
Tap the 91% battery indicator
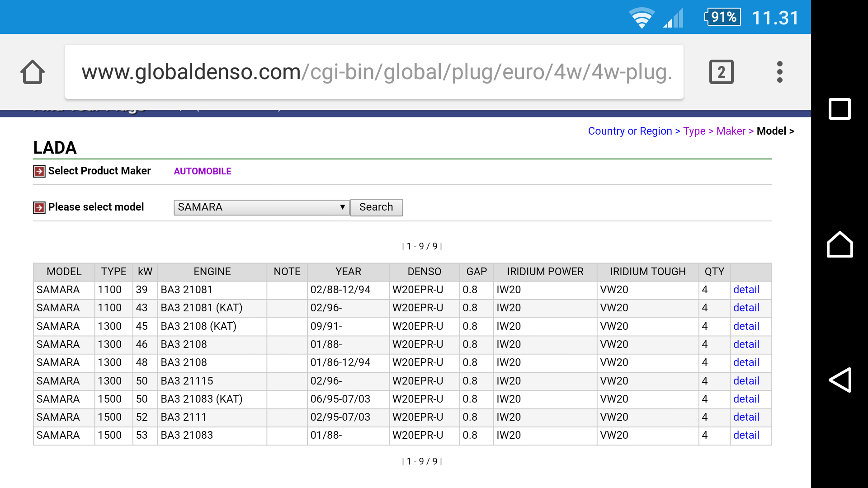(722, 17)
